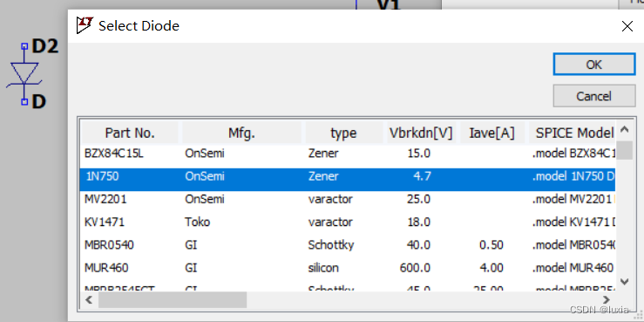Click vertical scrollbar down arrow

(x=625, y=282)
